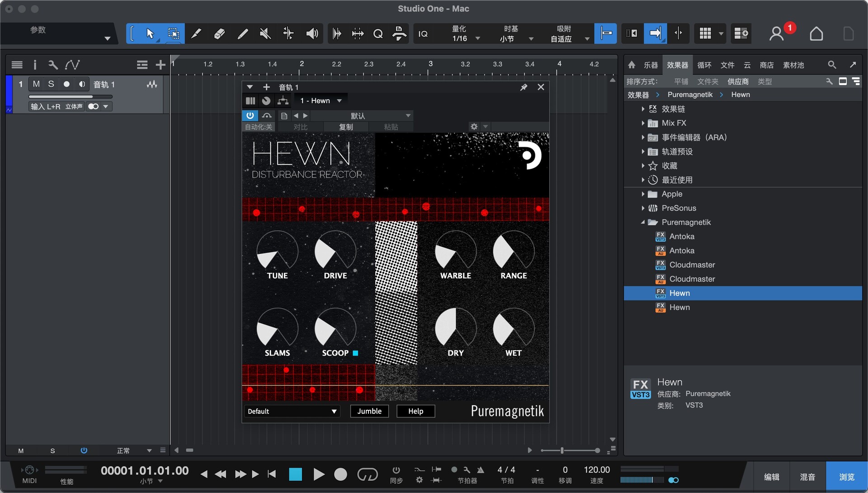Image resolution: width=868 pixels, height=493 pixels.
Task: Select the Mute tool
Action: click(265, 33)
